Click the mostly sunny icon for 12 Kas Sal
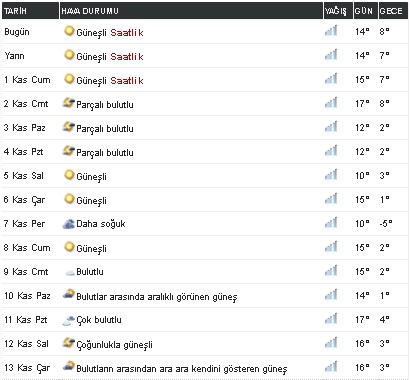 tap(69, 343)
